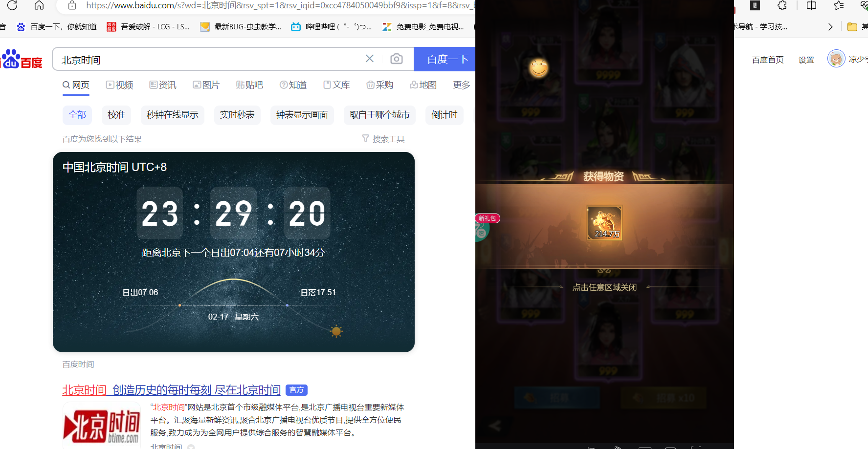Image resolution: width=868 pixels, height=449 pixels.
Task: Click the smiling emoji face in game
Action: (x=538, y=68)
